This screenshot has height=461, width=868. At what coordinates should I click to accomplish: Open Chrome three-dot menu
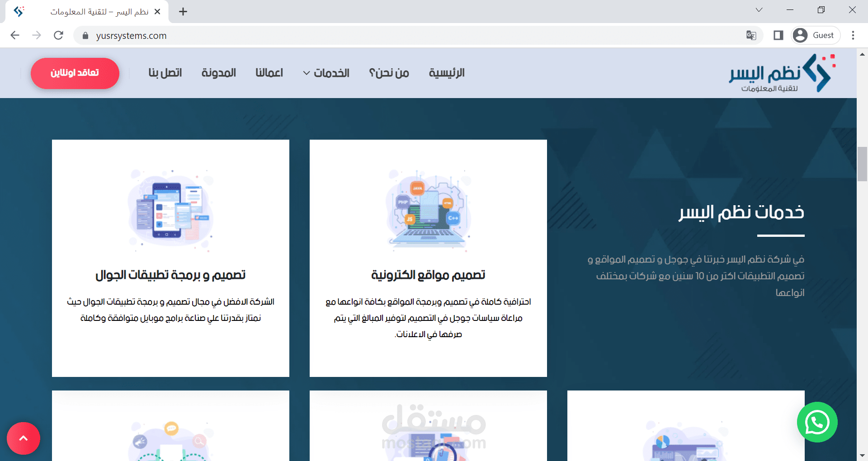click(853, 35)
